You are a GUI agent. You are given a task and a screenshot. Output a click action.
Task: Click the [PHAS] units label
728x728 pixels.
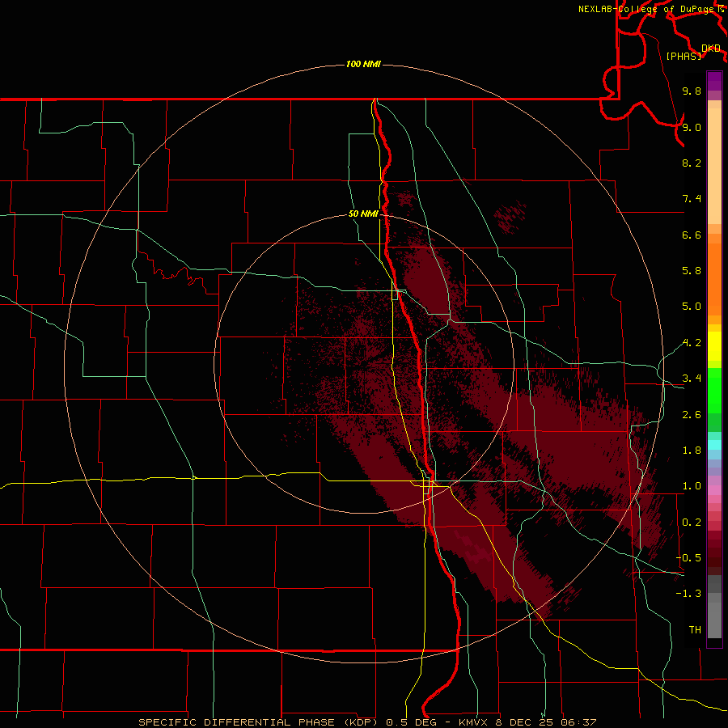684,56
